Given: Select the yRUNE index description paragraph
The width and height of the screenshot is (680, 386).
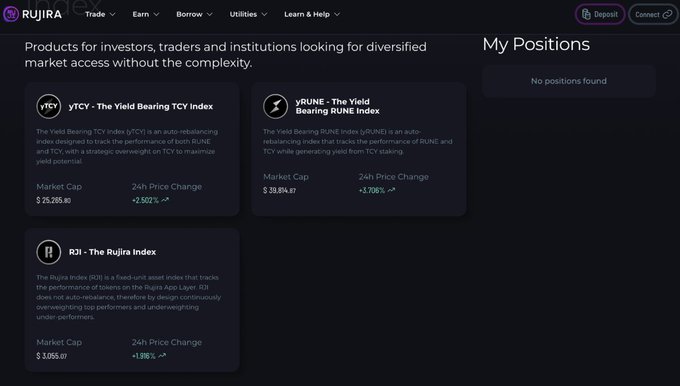Looking at the screenshot, I should click(358, 141).
